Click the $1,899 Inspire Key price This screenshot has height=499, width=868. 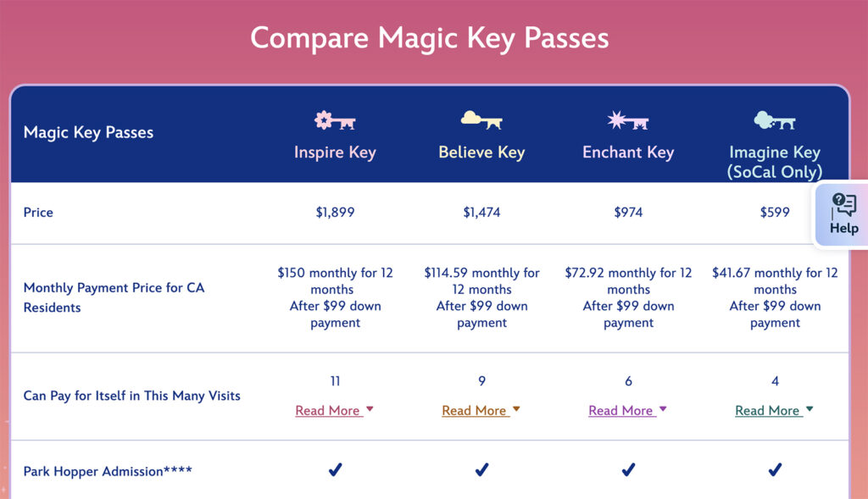click(x=335, y=213)
